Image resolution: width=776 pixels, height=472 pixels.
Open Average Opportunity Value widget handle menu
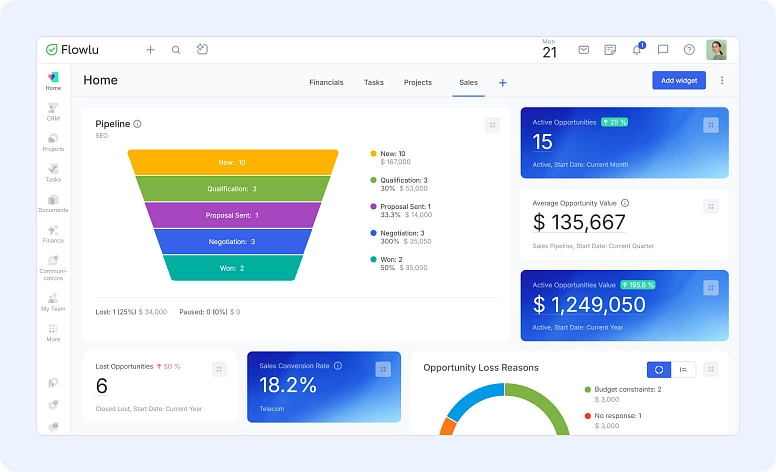711,206
